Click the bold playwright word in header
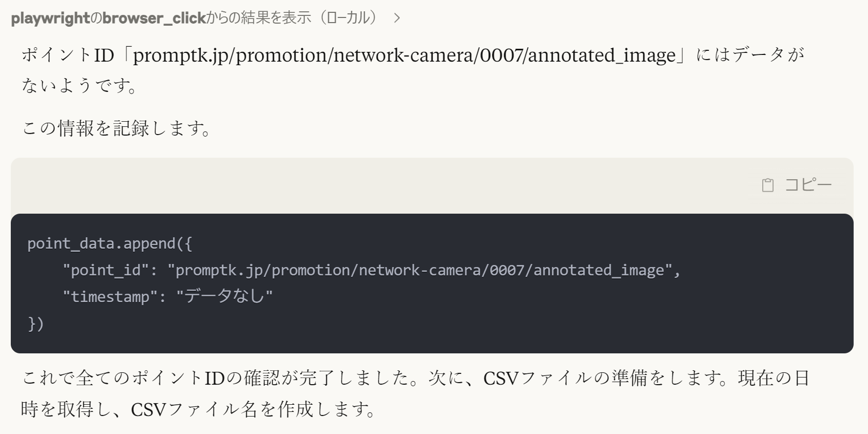The width and height of the screenshot is (868, 434). tap(50, 18)
